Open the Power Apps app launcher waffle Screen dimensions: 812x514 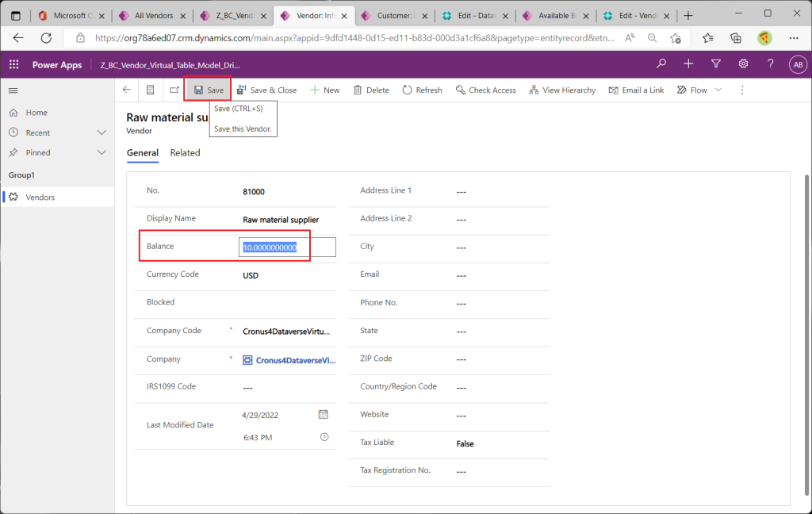click(x=14, y=64)
